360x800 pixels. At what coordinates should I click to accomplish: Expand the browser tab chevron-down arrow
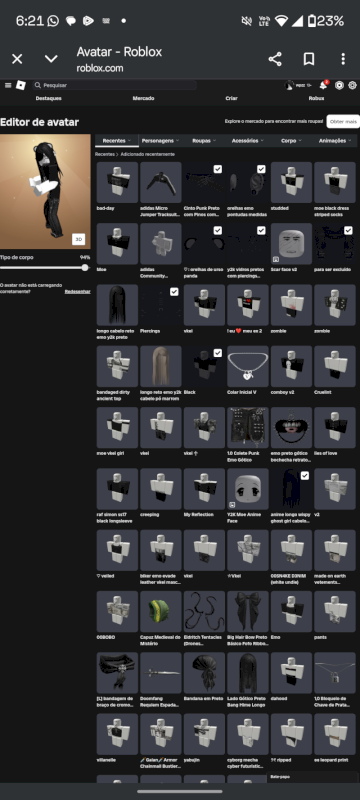(51, 59)
